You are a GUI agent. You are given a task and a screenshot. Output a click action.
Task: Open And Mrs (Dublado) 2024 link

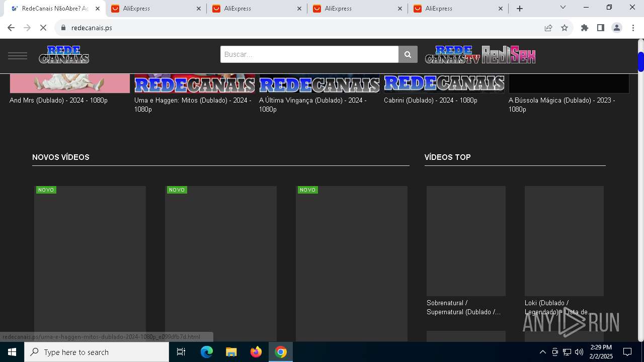[58, 100]
